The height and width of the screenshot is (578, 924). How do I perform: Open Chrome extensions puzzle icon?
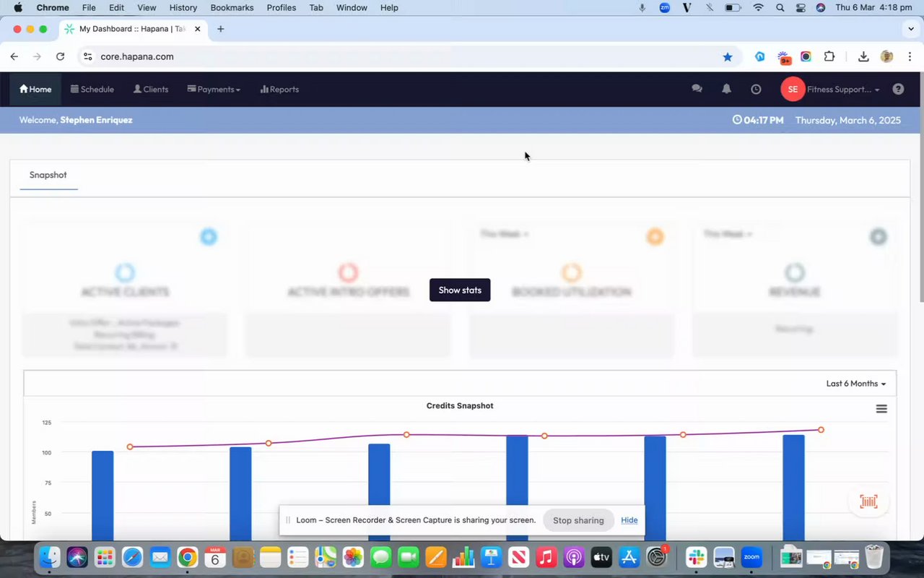(x=829, y=56)
